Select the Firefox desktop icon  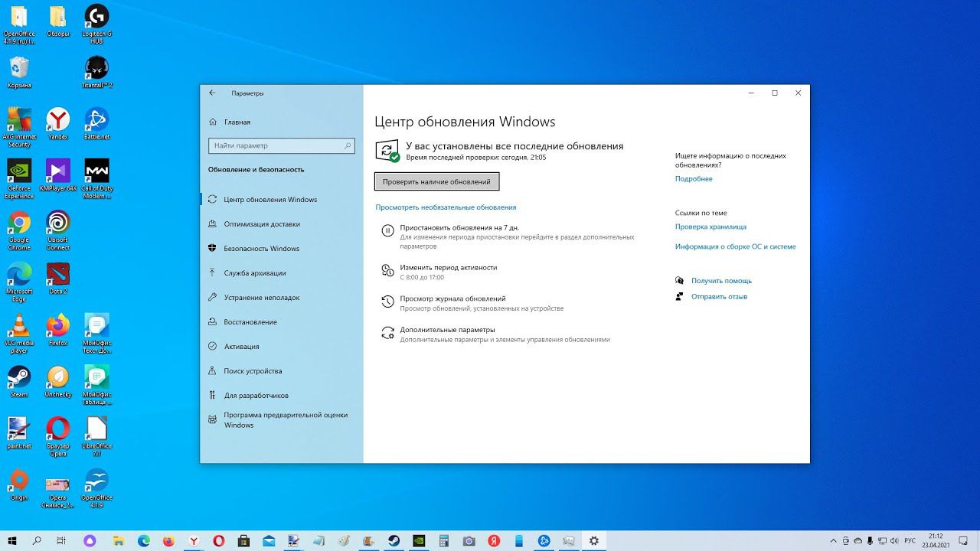[x=57, y=330]
